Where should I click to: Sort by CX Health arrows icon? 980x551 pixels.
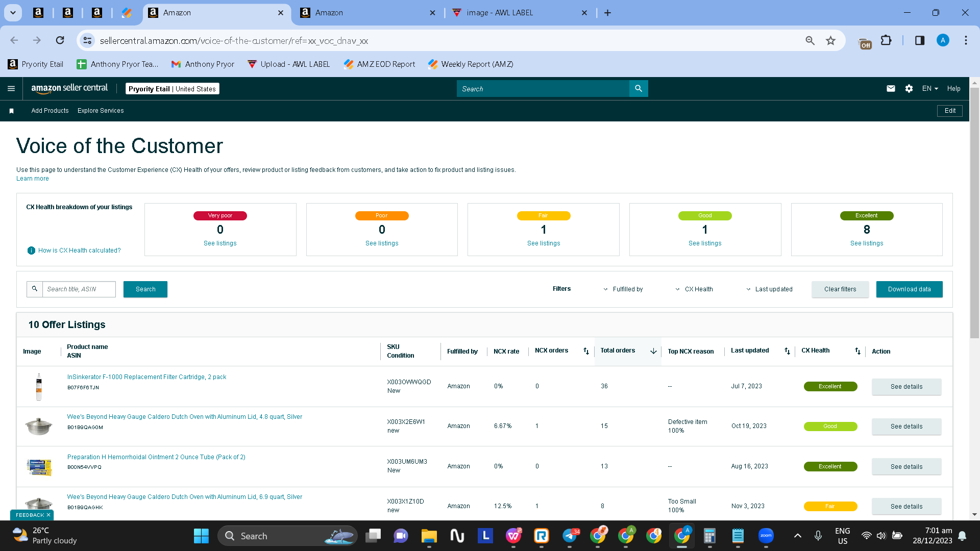pyautogui.click(x=857, y=351)
